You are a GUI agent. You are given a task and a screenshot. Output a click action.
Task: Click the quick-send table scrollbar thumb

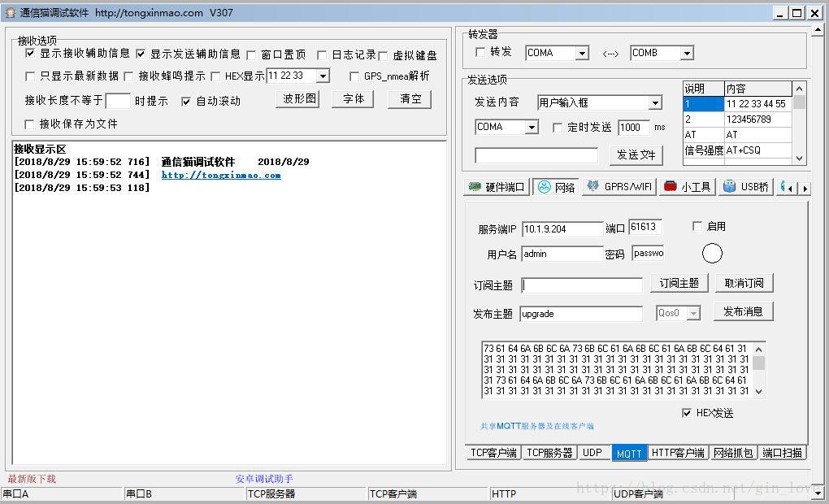pos(799,102)
